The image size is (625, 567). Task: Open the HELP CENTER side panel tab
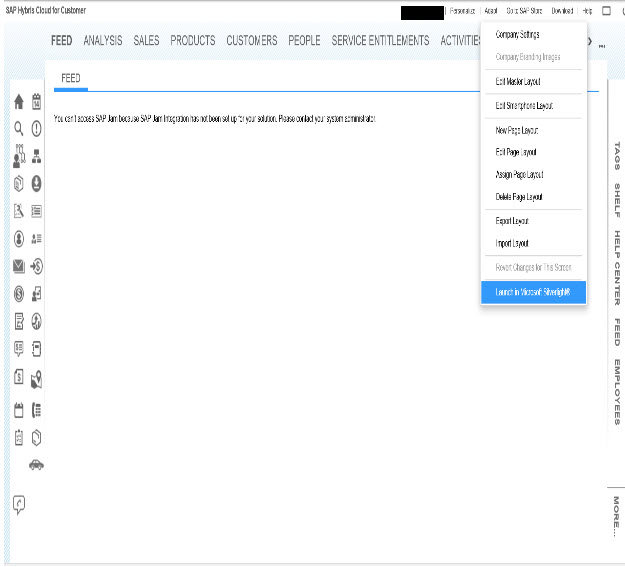[617, 268]
